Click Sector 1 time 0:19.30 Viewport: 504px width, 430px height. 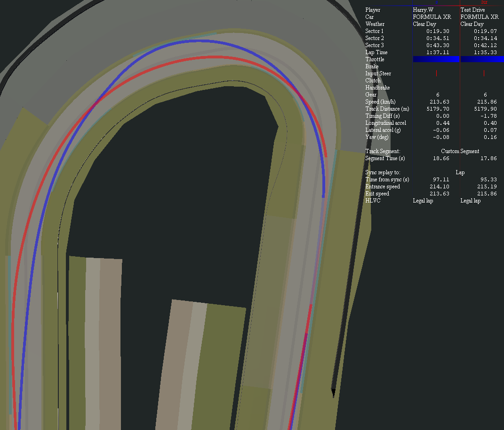pos(438,31)
